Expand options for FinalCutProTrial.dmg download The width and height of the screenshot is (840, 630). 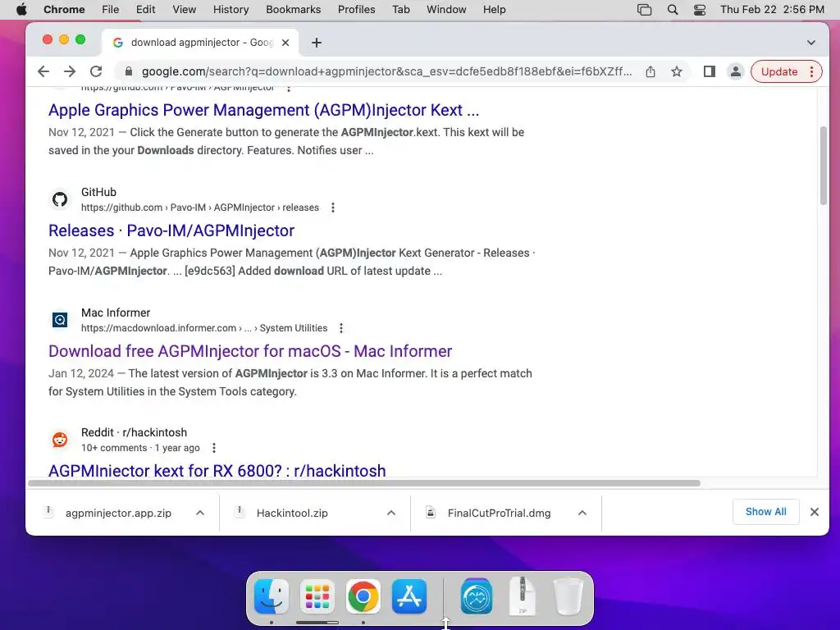pos(582,514)
